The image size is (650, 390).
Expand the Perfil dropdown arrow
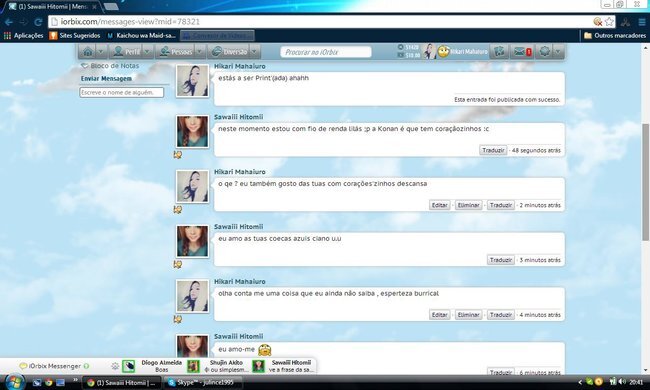pos(147,52)
